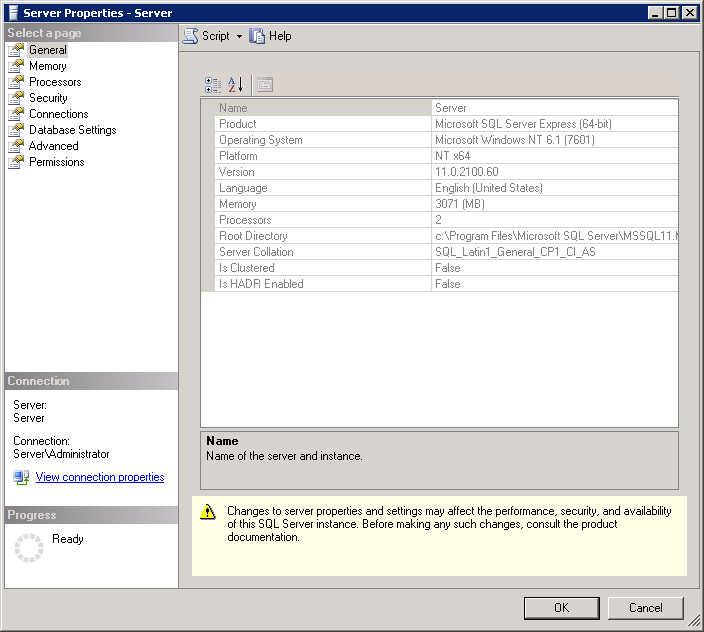Open the General page icon

(x=16, y=50)
